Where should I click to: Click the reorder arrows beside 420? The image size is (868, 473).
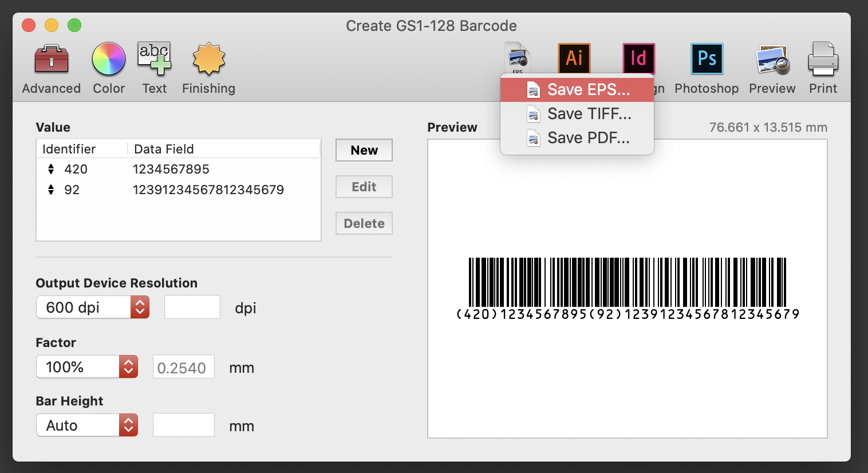click(x=51, y=169)
